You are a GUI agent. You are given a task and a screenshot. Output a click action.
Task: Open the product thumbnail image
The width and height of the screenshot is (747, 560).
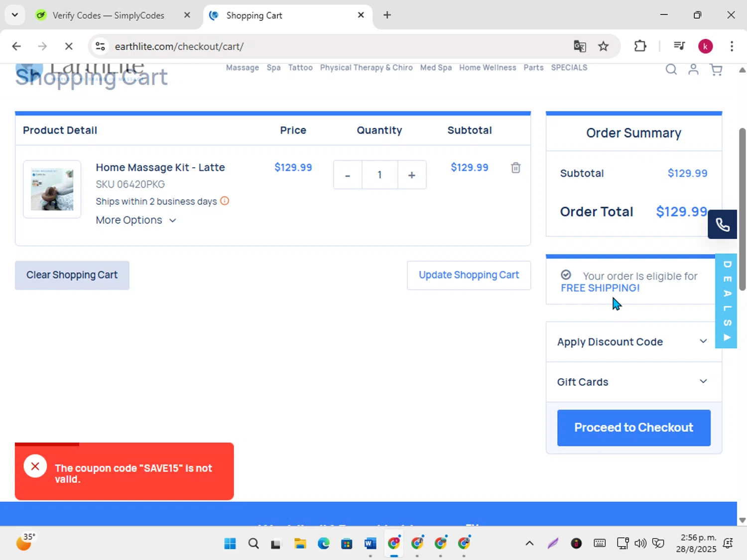pyautogui.click(x=52, y=189)
